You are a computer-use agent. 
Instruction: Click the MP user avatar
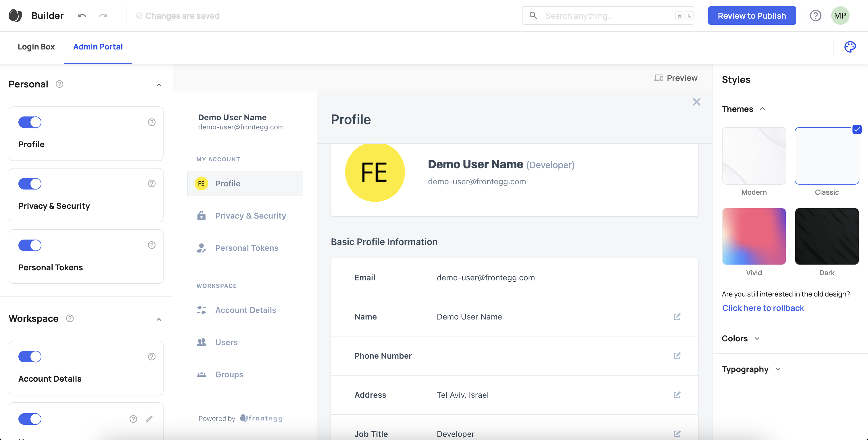click(840, 16)
